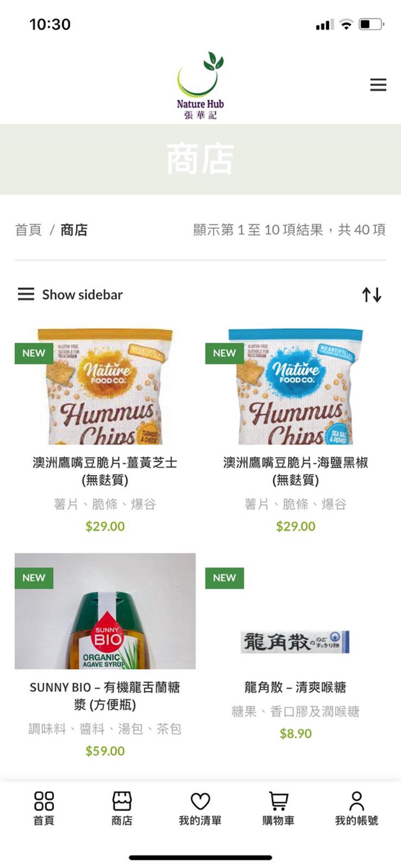This screenshot has width=401, height=868.
Task: Go to 首頁 breadcrumb link
Action: [x=28, y=230]
